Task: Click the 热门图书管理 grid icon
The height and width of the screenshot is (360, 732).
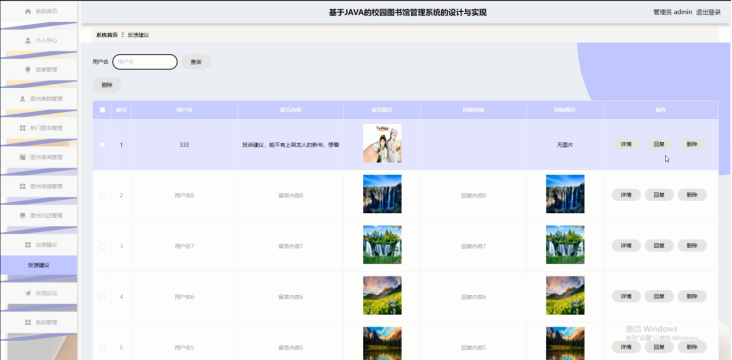Action: (22, 128)
